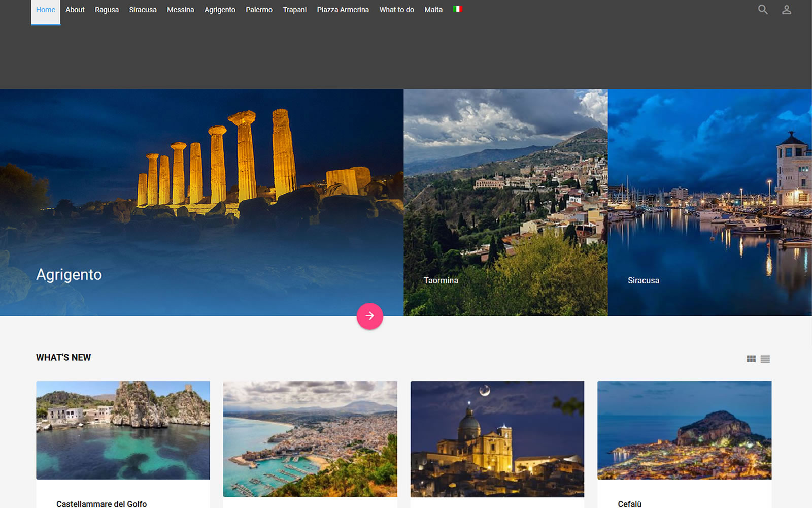Open the Taormina featured image
Viewport: 812px width, 508px height.
click(x=505, y=203)
